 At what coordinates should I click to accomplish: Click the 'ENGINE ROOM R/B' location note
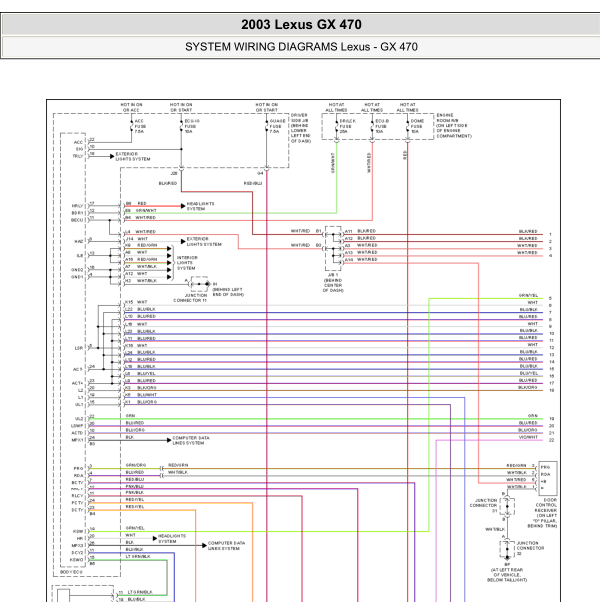click(454, 126)
